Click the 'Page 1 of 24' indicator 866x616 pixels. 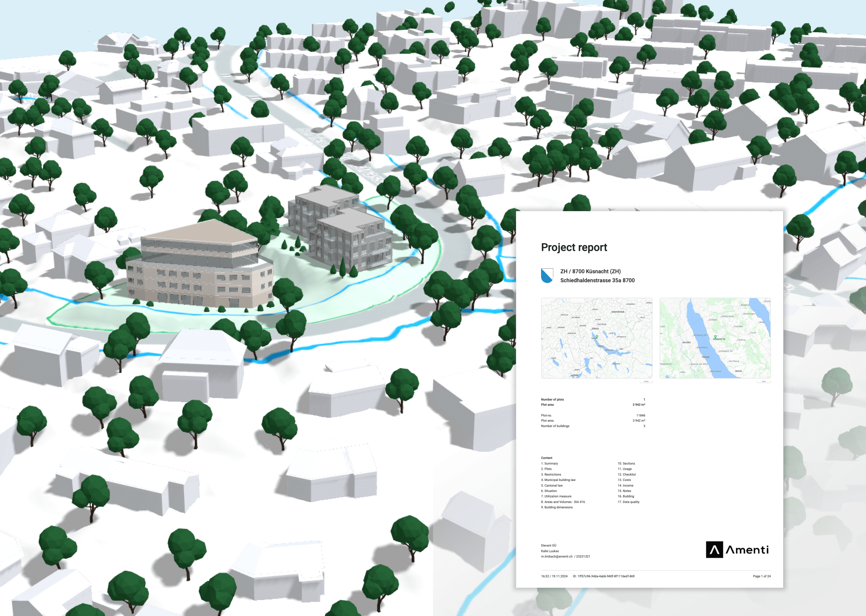[762, 576]
